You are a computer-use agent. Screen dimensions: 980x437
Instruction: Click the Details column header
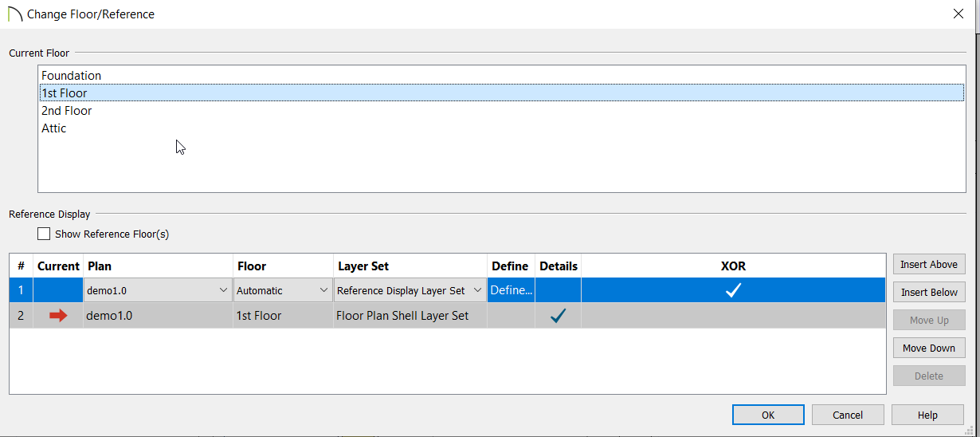[x=559, y=266]
